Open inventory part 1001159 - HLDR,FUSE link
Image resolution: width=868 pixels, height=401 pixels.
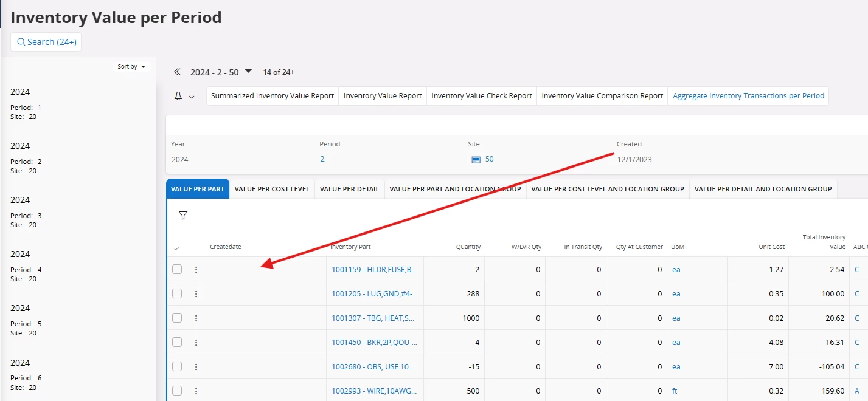(x=374, y=269)
